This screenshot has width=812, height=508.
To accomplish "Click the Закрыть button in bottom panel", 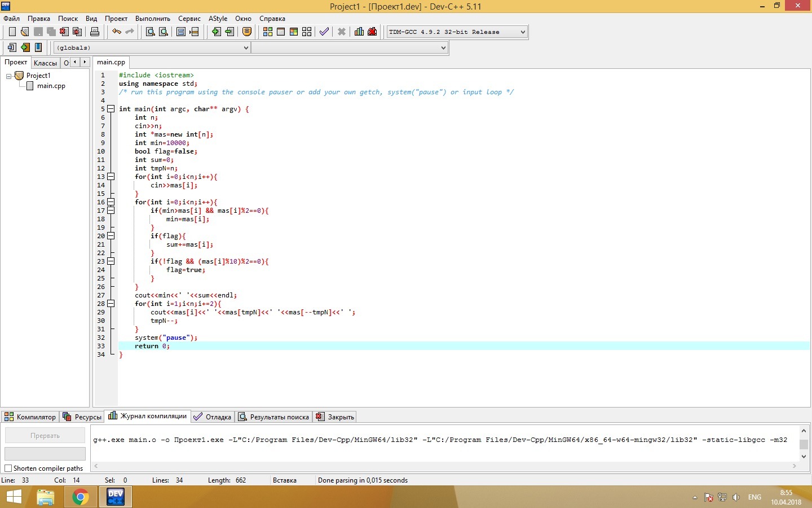I will (335, 417).
